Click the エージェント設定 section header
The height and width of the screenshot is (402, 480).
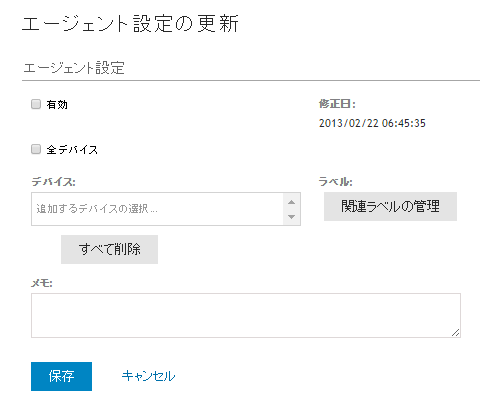[x=74, y=68]
